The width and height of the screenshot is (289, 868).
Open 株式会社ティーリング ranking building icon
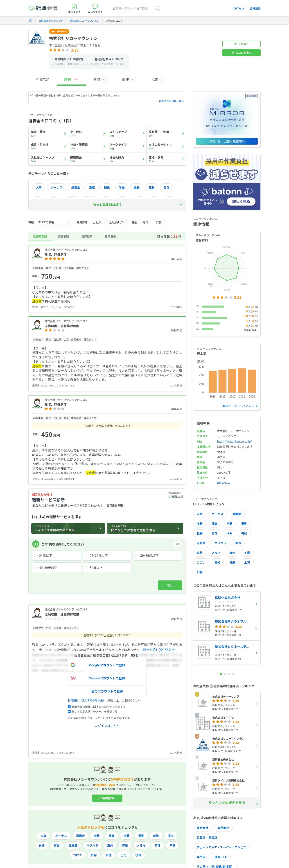[x=203, y=703]
